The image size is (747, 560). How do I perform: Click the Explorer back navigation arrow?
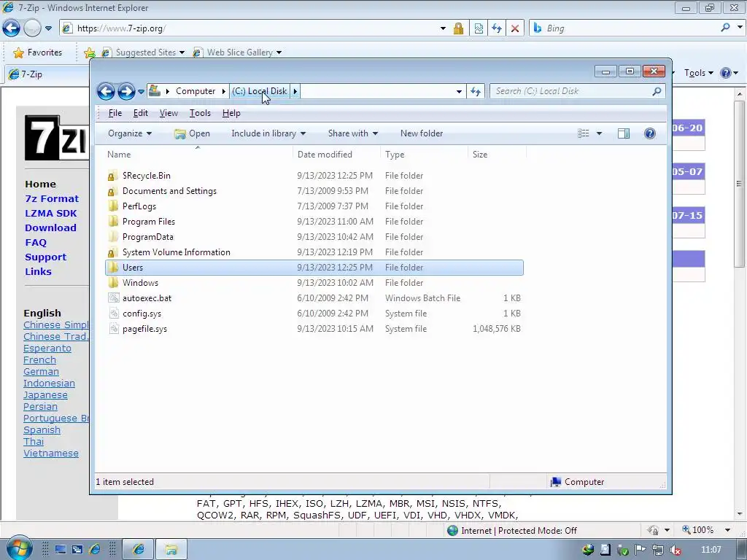coord(106,91)
